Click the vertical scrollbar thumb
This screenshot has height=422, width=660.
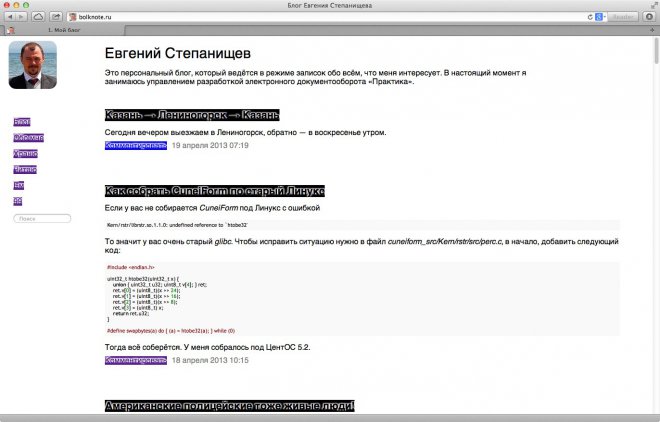tap(656, 50)
